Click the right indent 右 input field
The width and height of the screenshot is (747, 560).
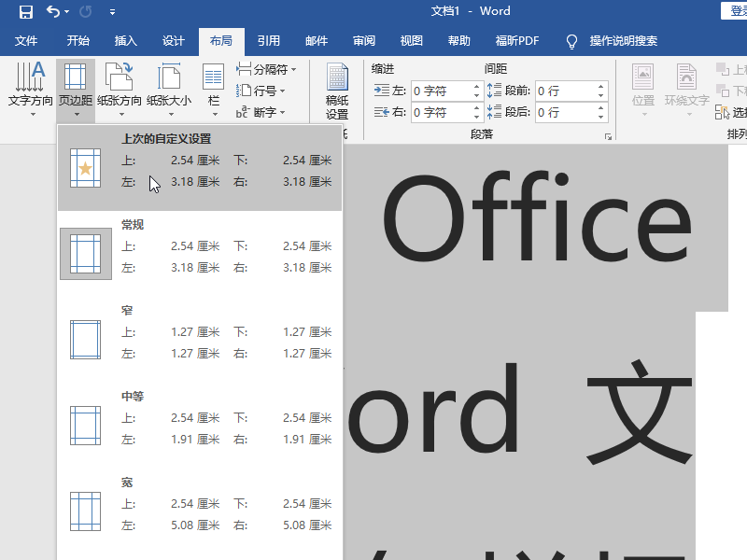pyautogui.click(x=442, y=113)
